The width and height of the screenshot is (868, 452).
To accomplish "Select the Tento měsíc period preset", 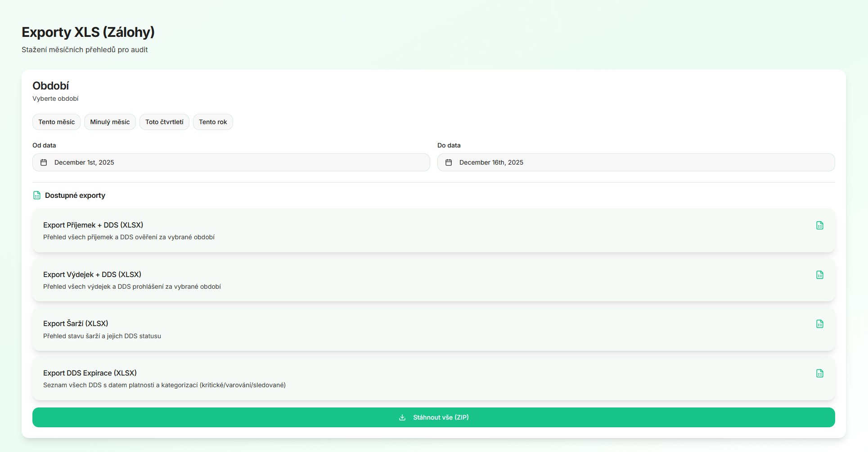I will [56, 122].
